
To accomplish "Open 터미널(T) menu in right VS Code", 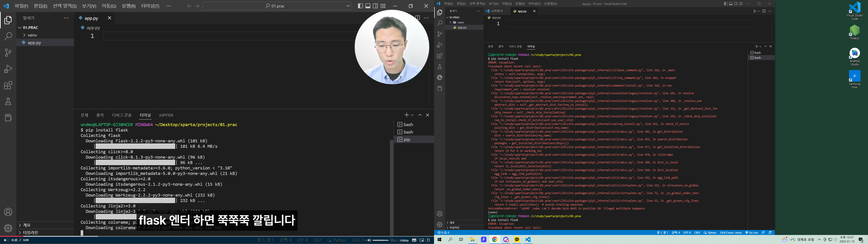I will click(534, 4).
